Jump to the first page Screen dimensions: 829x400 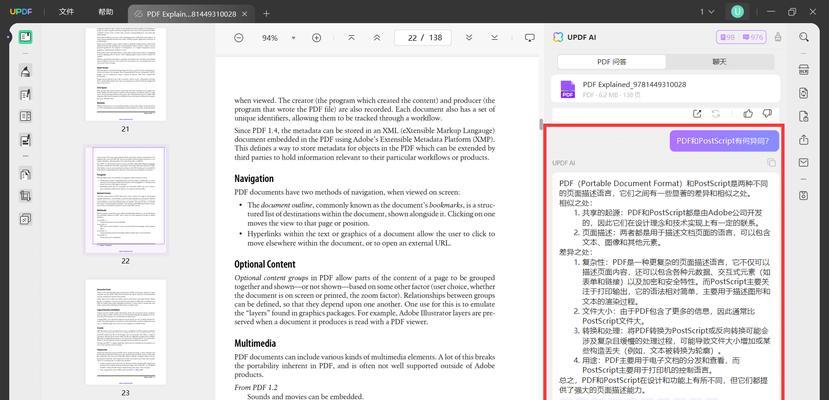pos(351,38)
